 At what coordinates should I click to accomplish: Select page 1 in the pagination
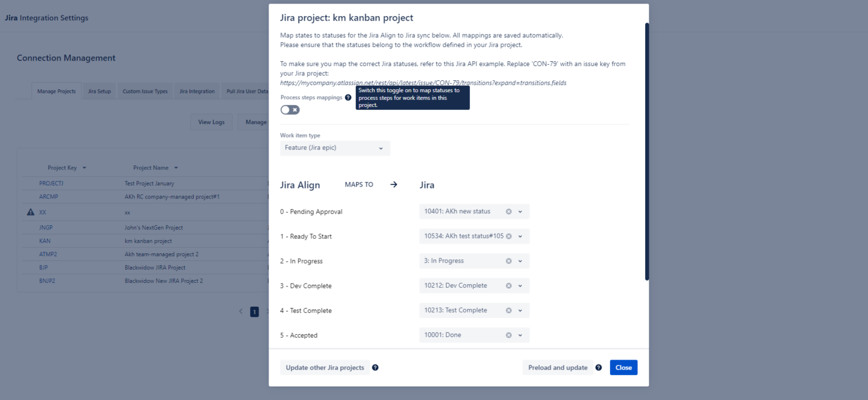[x=254, y=311]
